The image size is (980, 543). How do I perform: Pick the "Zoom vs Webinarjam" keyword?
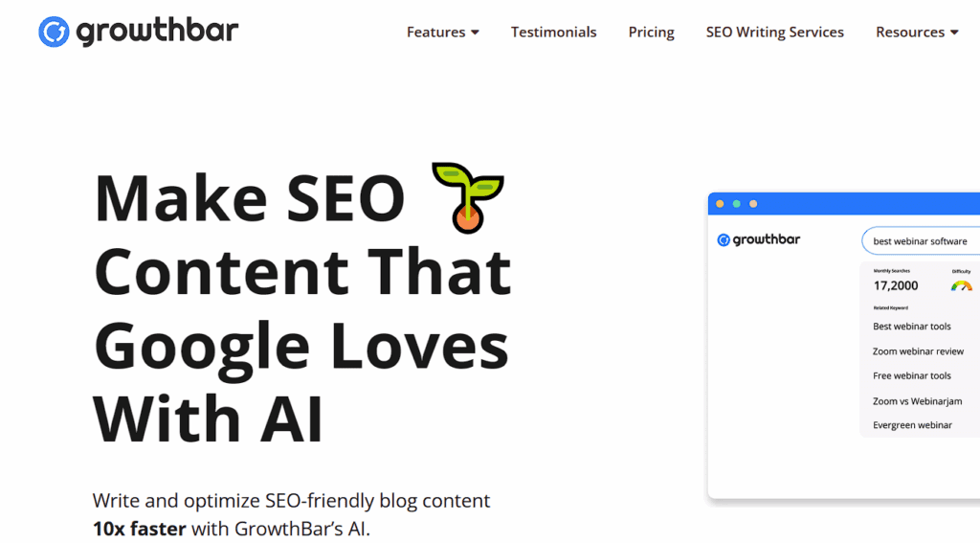point(917,401)
